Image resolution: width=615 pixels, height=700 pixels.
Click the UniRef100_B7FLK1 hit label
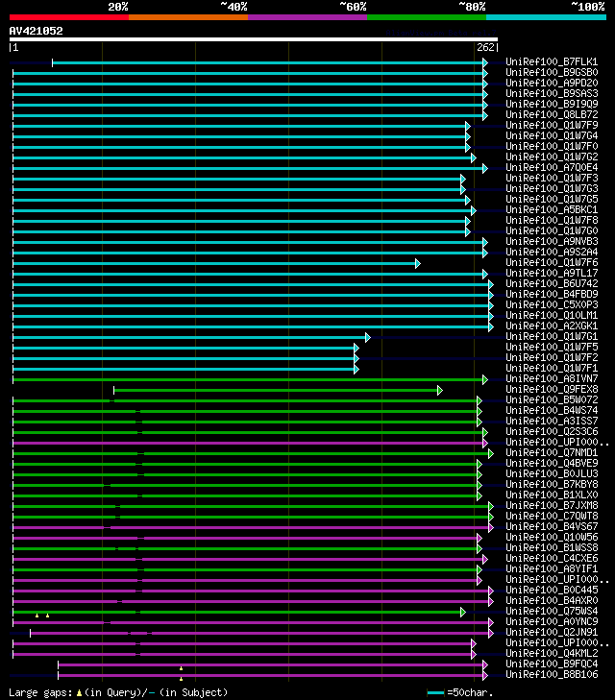(x=552, y=61)
